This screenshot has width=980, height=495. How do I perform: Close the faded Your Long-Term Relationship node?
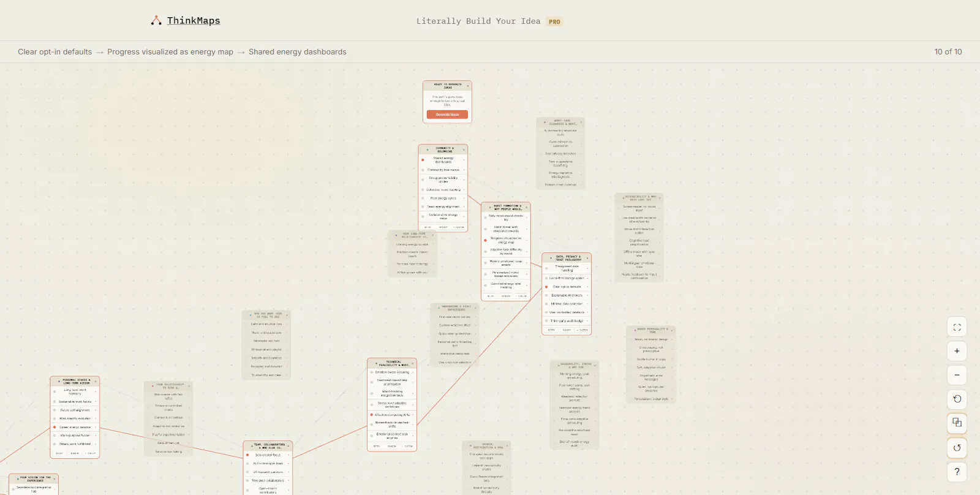(x=432, y=235)
